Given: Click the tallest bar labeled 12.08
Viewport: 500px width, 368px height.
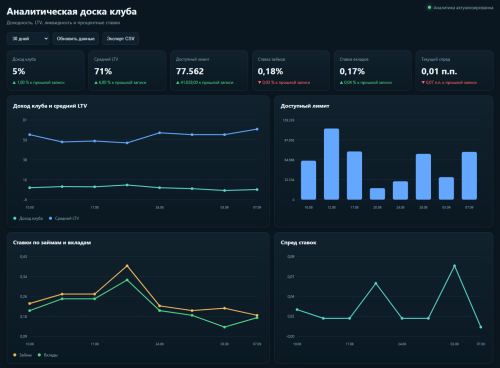Looking at the screenshot, I should [x=331, y=164].
